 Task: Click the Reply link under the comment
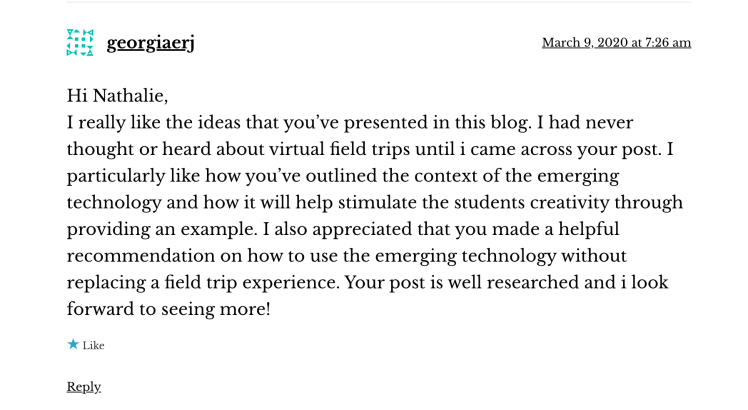coord(84,387)
